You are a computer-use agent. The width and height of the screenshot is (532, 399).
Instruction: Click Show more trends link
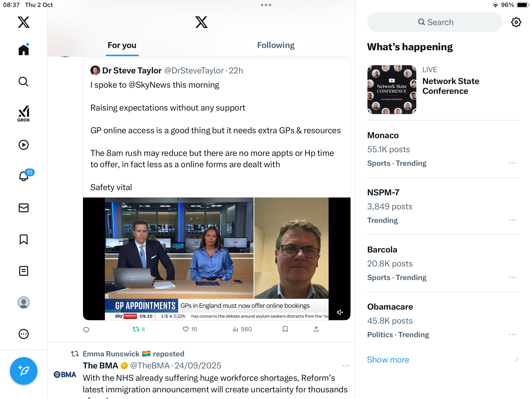(388, 360)
